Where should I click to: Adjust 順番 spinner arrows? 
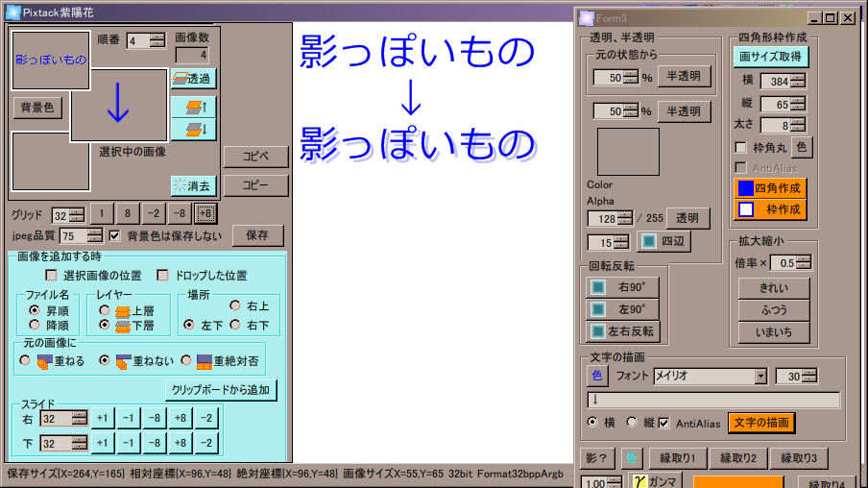[x=157, y=40]
